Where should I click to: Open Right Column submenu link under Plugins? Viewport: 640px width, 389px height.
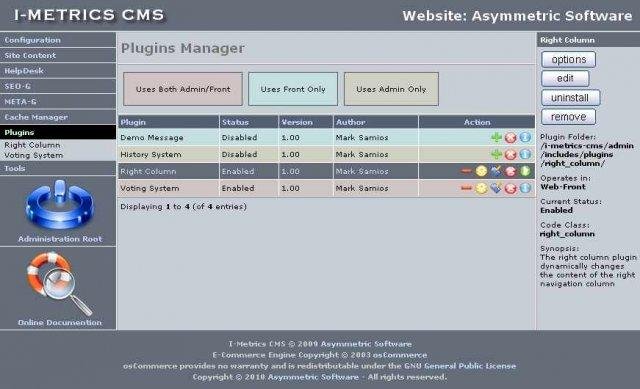[32, 145]
